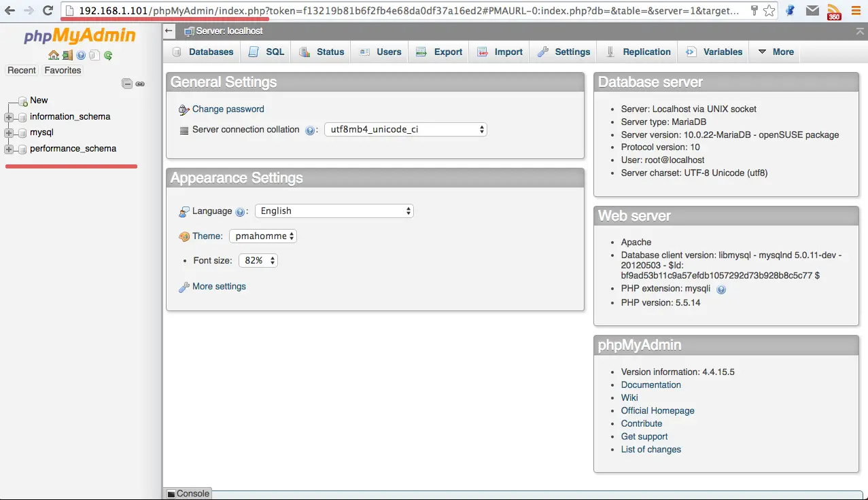Viewport: 868px width, 500px height.
Task: Open the More settings link
Action: 219,287
